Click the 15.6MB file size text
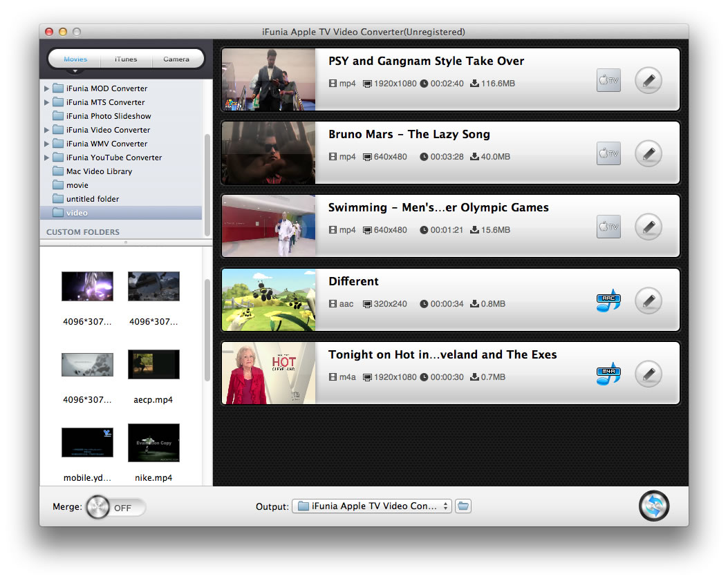 [x=496, y=230]
